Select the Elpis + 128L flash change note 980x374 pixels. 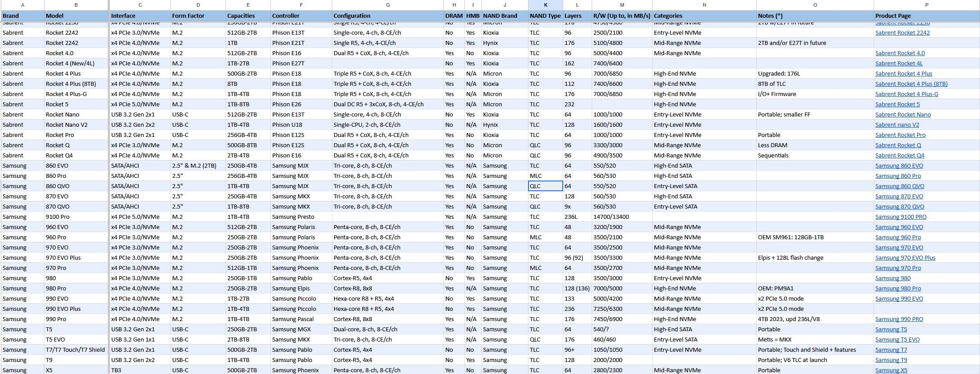[815, 257]
